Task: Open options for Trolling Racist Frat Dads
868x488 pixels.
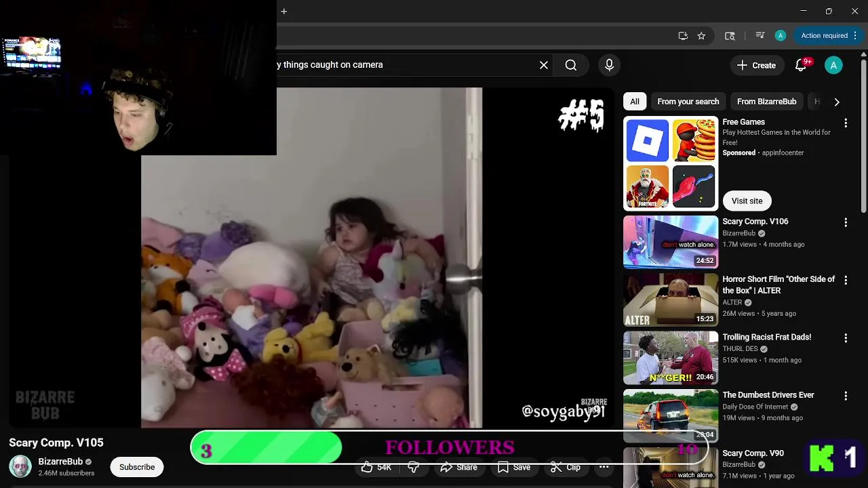Action: pyautogui.click(x=846, y=338)
